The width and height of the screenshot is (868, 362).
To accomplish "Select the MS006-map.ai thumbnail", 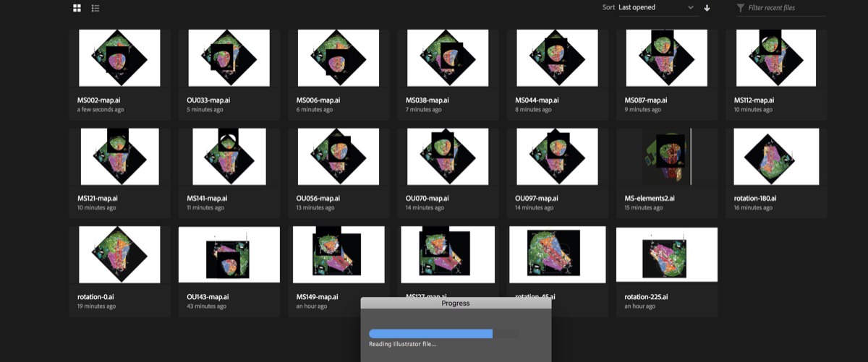I will [339, 59].
